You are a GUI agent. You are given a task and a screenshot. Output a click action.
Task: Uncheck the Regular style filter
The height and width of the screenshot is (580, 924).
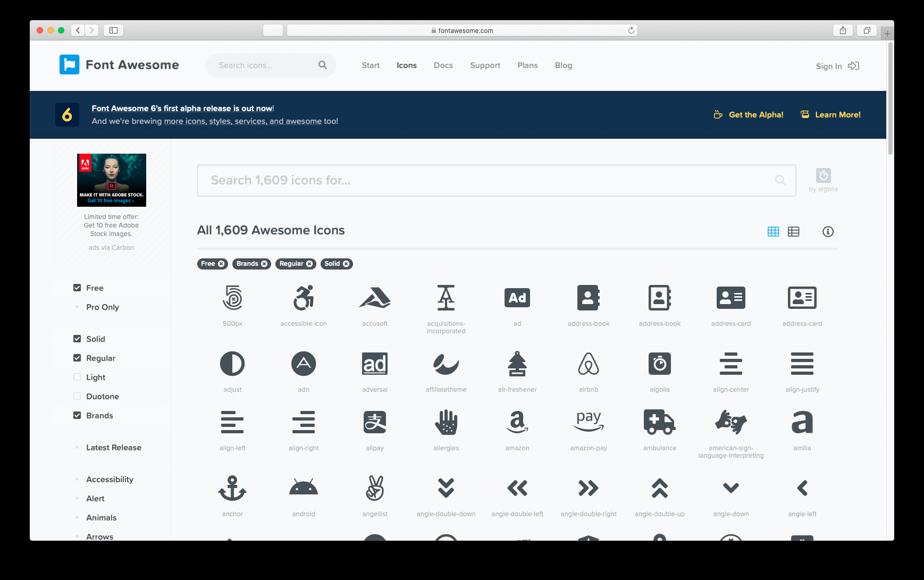(x=77, y=358)
